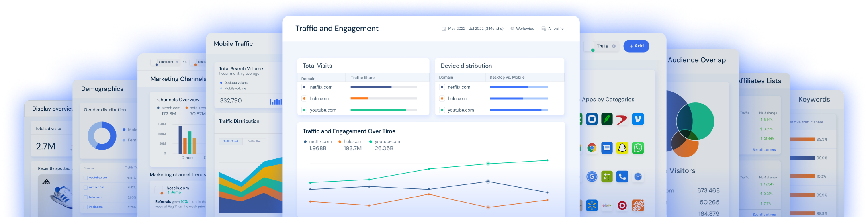Remove airbnb.com using its x icon

[177, 62]
